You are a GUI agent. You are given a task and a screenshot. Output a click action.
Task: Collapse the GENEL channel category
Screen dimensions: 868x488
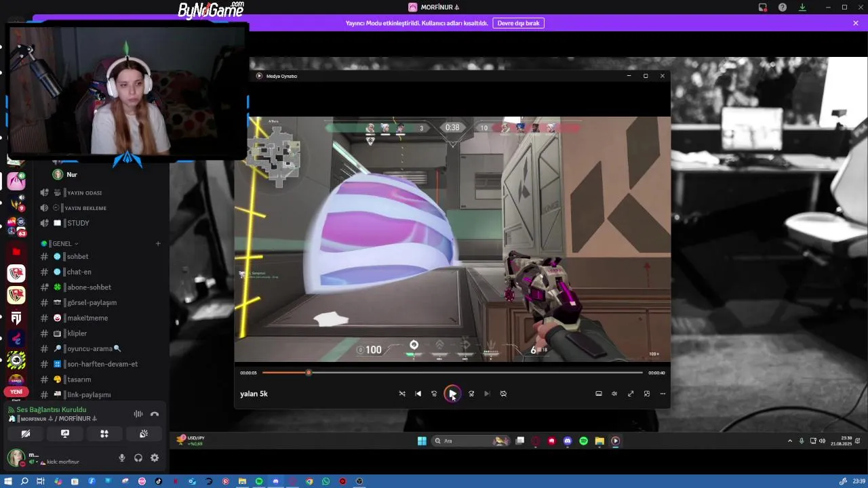61,243
